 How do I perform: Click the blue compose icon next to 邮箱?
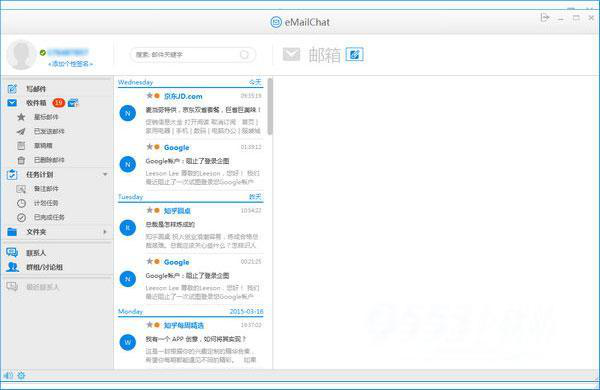(x=355, y=55)
